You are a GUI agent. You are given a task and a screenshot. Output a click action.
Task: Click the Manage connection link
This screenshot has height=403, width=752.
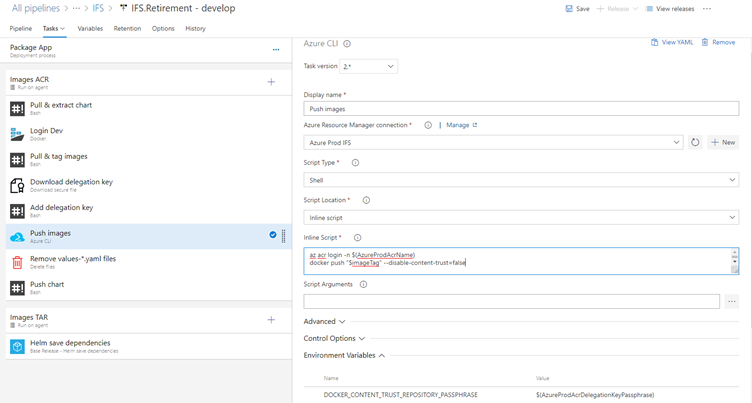pyautogui.click(x=462, y=125)
